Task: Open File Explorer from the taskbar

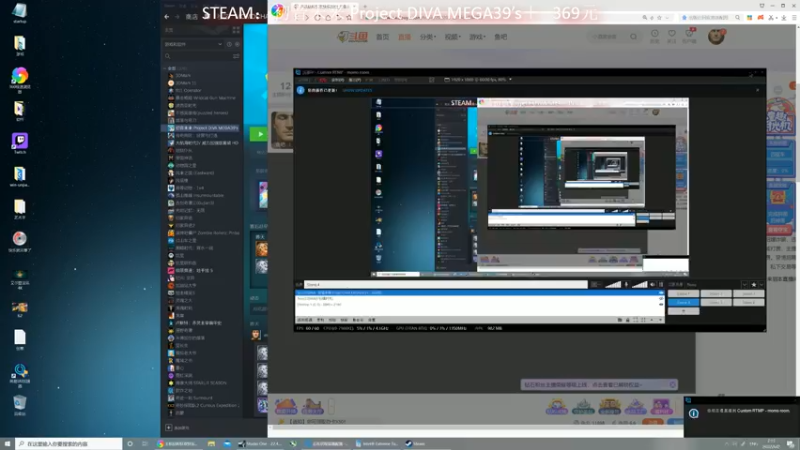Action: pos(211,444)
